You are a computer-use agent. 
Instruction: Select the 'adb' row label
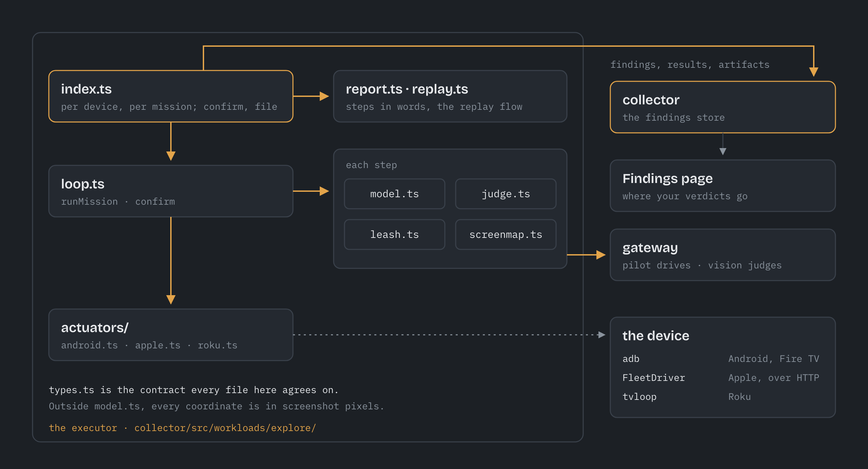coord(631,359)
